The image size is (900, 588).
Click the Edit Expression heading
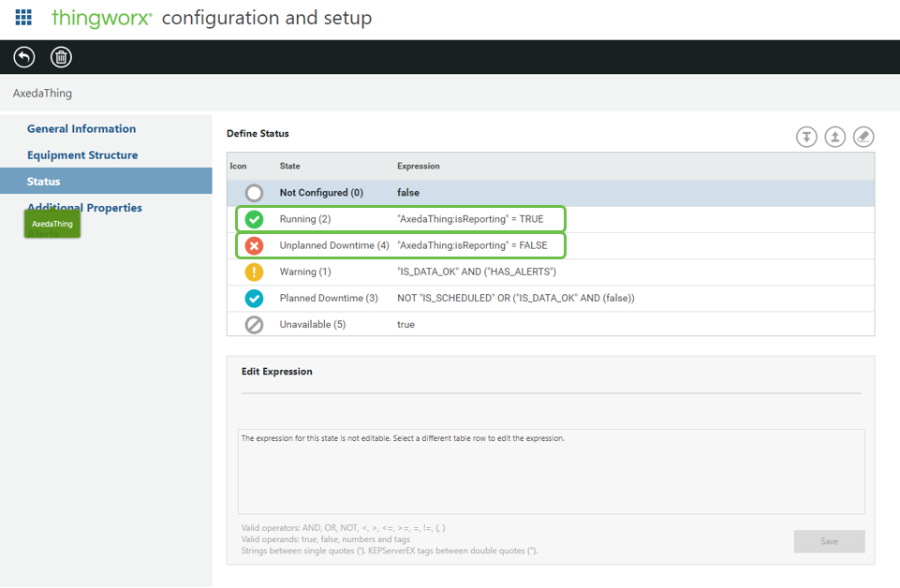click(276, 371)
